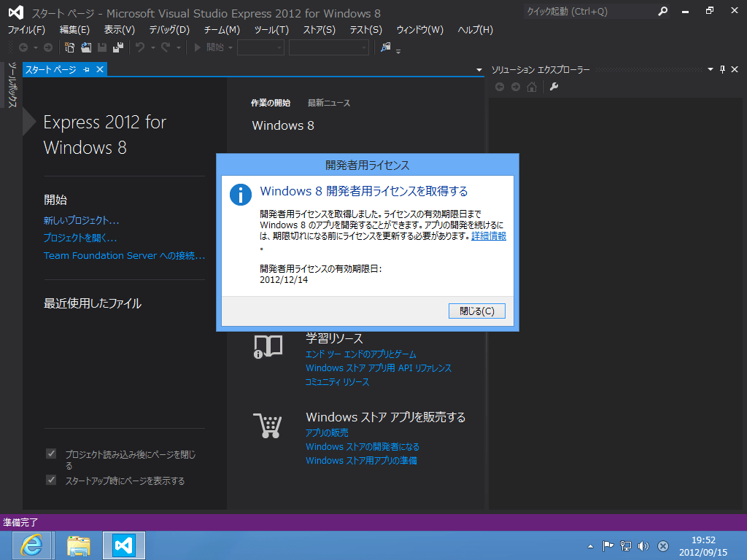The width and height of the screenshot is (747, 560).
Task: Click the Navigate Backward toolbar arrow
Action: pos(23,47)
